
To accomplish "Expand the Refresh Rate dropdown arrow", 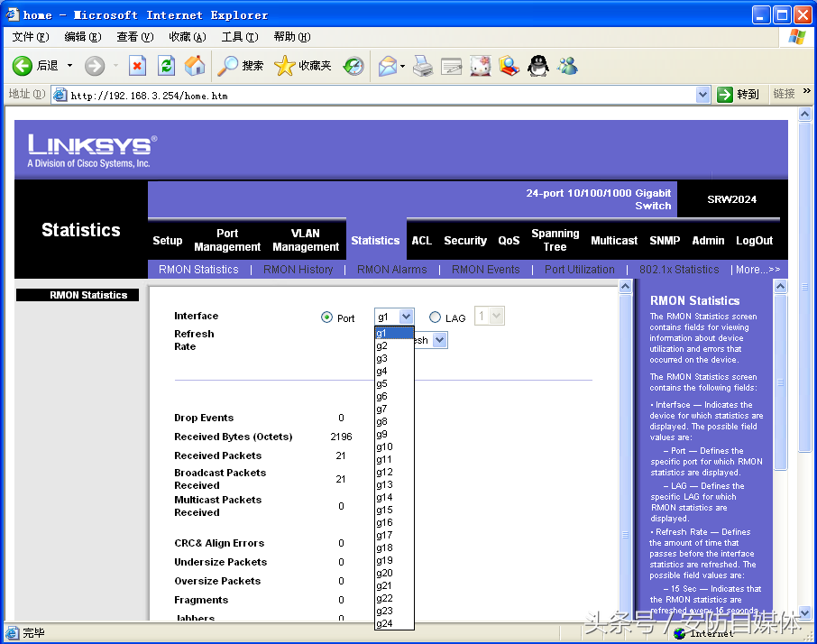I will (x=440, y=340).
